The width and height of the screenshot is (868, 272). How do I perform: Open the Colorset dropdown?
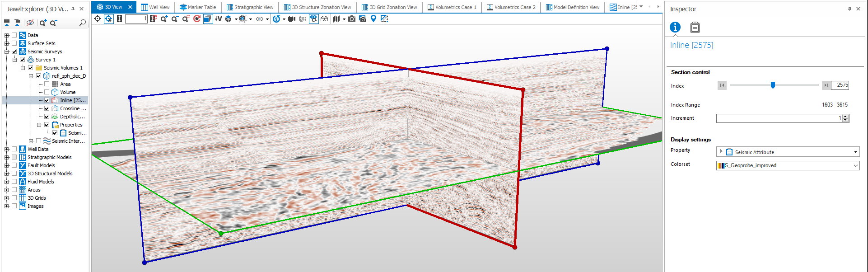pyautogui.click(x=855, y=166)
